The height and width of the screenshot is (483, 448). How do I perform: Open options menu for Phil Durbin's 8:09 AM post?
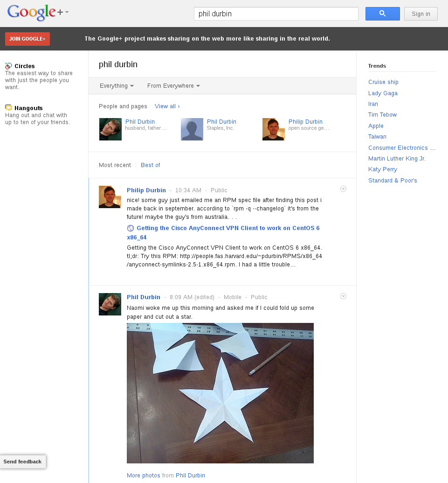point(344,296)
